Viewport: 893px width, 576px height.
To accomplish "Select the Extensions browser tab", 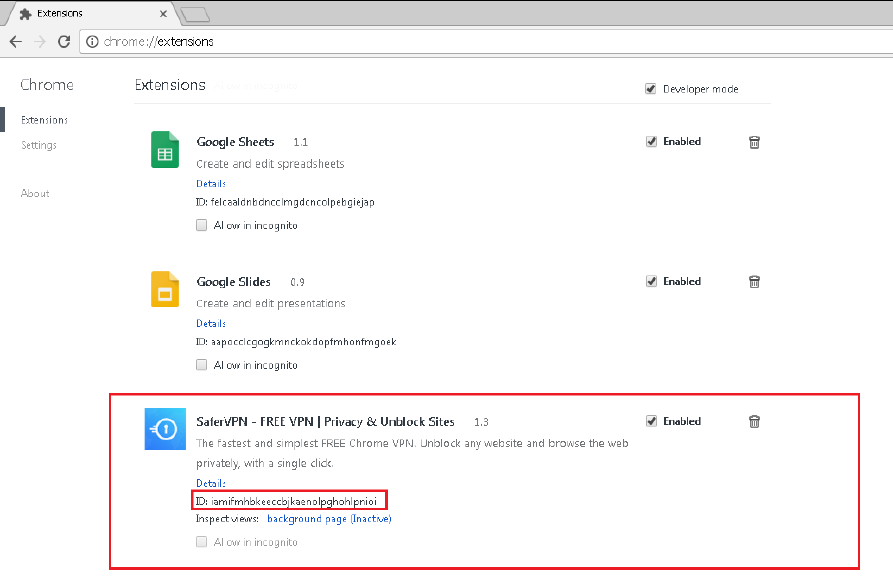I will (91, 14).
